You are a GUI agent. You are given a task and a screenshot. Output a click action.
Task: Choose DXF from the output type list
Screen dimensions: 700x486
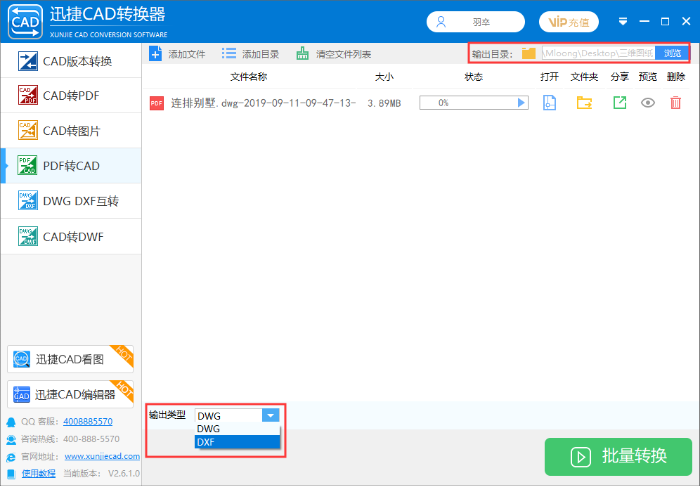click(x=238, y=442)
